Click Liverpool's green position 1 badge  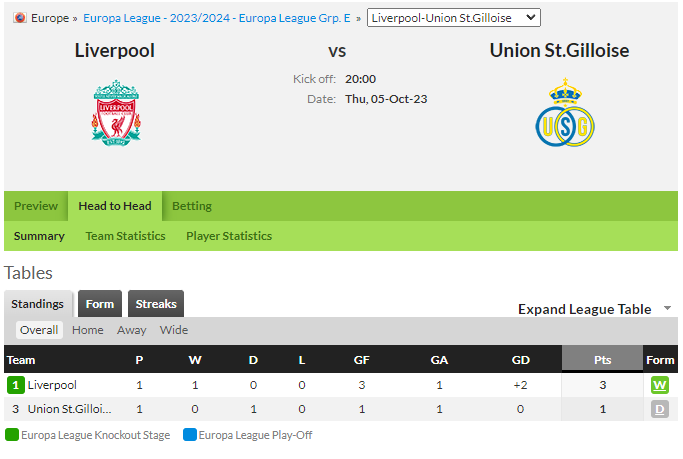[x=16, y=385]
